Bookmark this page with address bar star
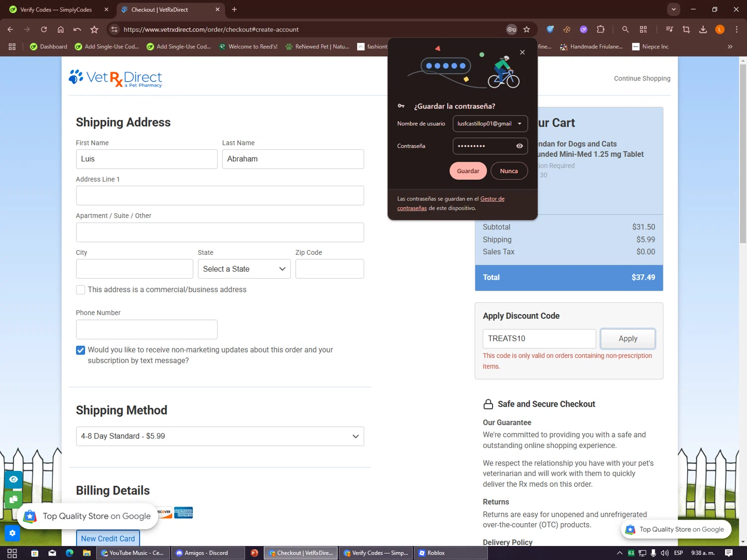Image resolution: width=747 pixels, height=560 pixels. tap(527, 29)
